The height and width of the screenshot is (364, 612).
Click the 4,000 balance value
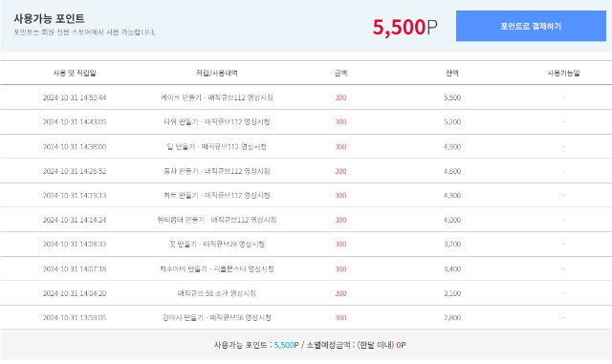point(452,220)
